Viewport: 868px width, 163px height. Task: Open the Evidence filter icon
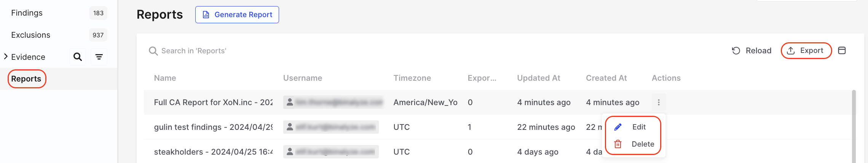(x=99, y=57)
